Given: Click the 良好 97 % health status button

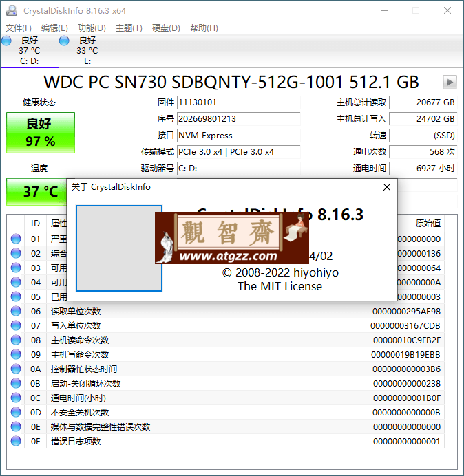Looking at the screenshot, I should point(41,133).
